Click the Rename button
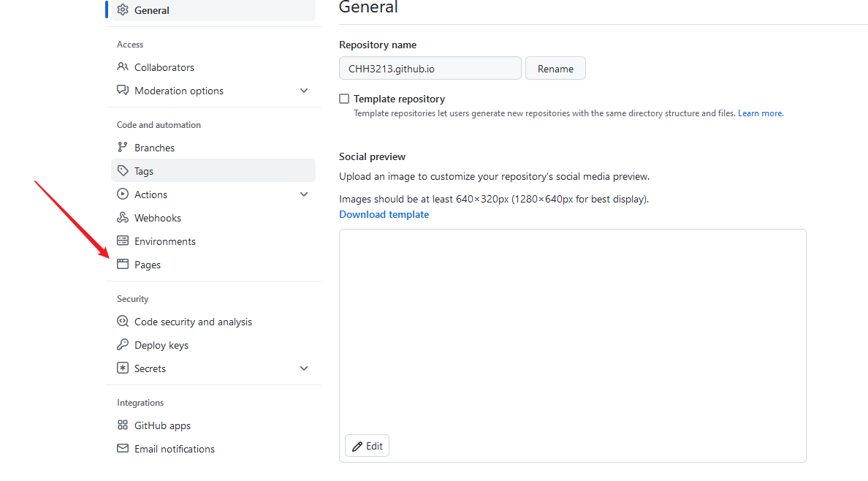 click(x=555, y=68)
